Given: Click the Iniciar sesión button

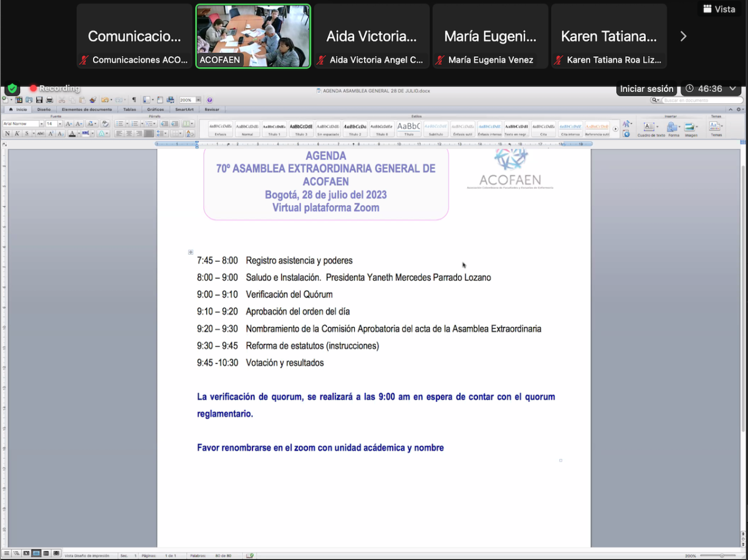Looking at the screenshot, I should click(x=646, y=88).
